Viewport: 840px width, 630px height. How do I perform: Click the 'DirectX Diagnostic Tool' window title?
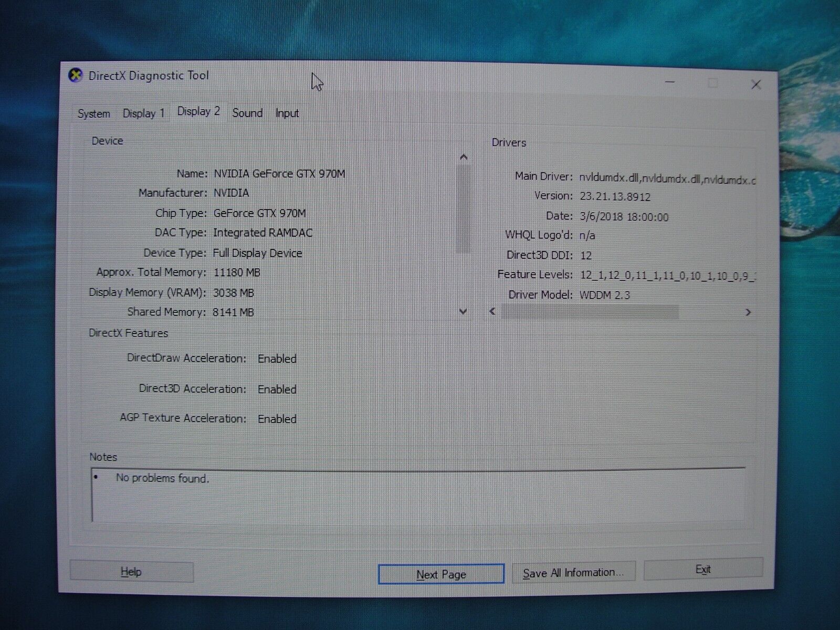point(149,76)
